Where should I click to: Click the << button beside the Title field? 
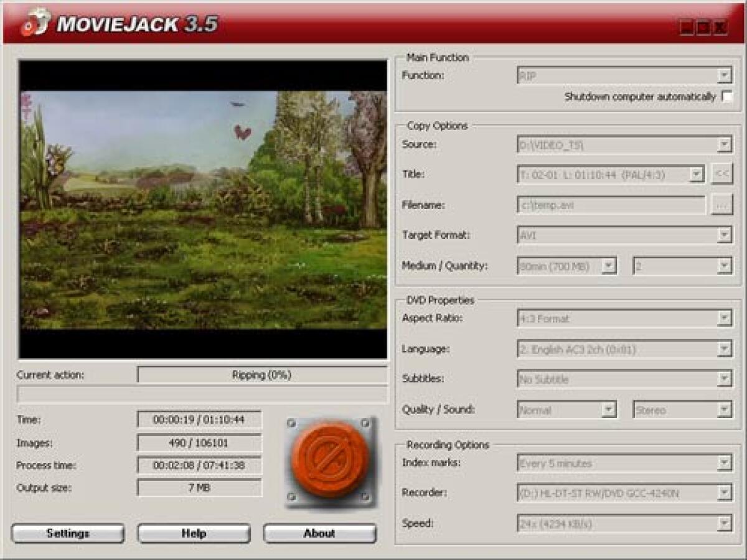pos(721,175)
